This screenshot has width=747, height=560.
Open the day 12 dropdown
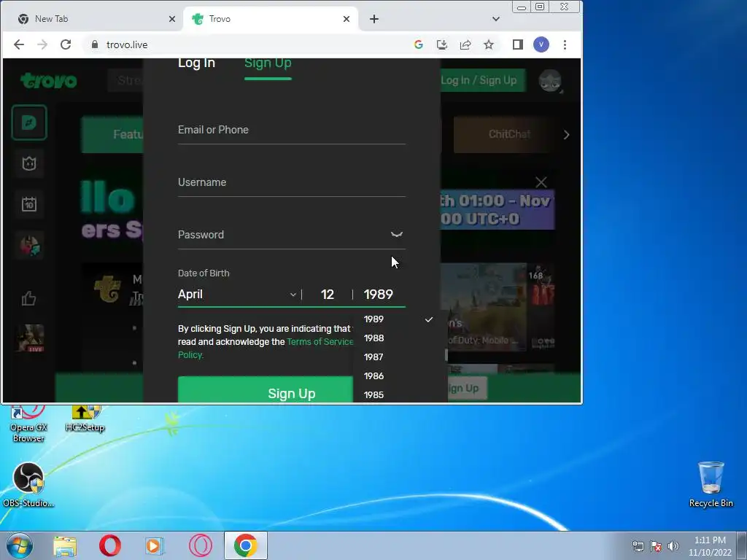328,295
